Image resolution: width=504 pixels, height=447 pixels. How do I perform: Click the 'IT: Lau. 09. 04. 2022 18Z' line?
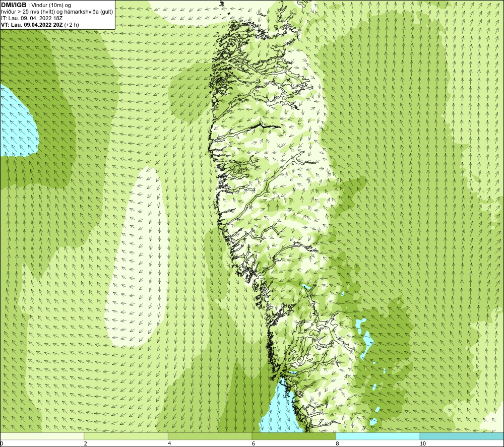tap(31, 18)
